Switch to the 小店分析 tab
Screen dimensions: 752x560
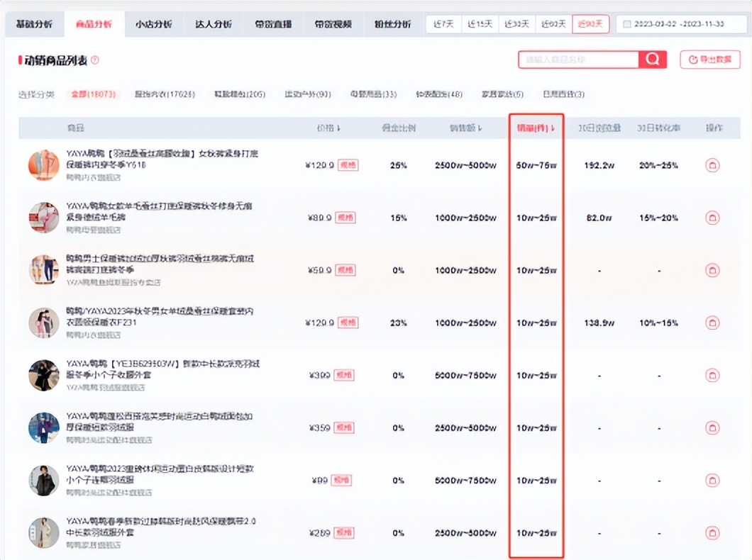click(x=153, y=24)
